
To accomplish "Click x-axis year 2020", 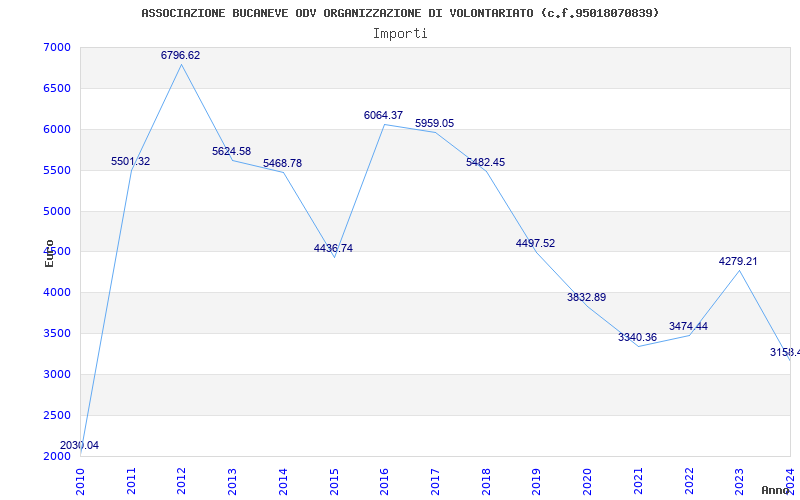I will tap(587, 482).
